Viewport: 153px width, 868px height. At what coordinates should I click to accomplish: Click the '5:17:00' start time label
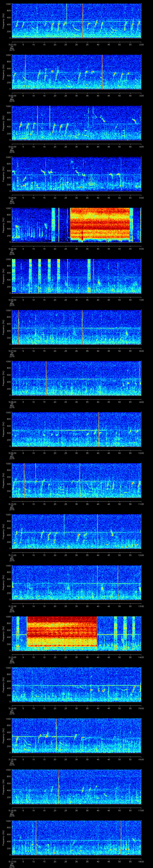(12, 862)
